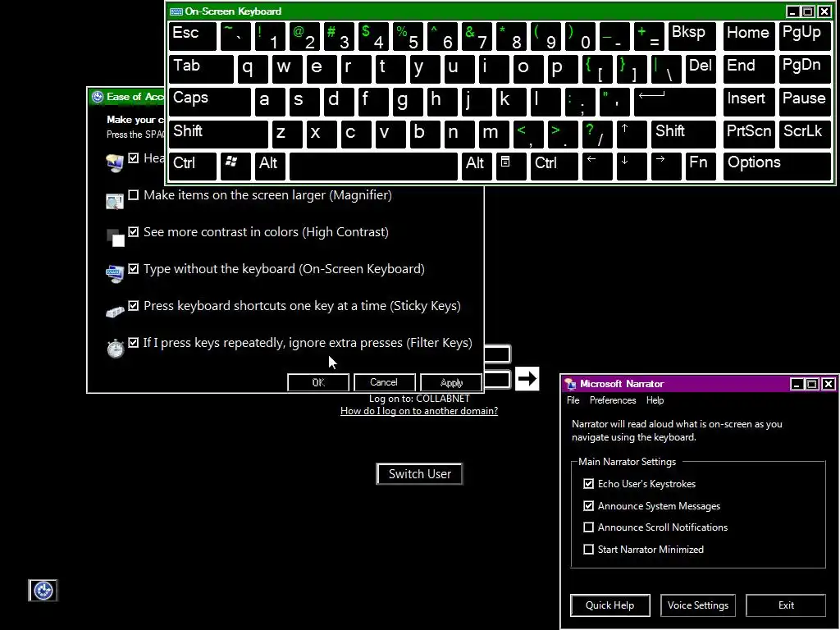This screenshot has height=630, width=840.
Task: Enable Start Narrator Minimized
Action: [x=589, y=549]
